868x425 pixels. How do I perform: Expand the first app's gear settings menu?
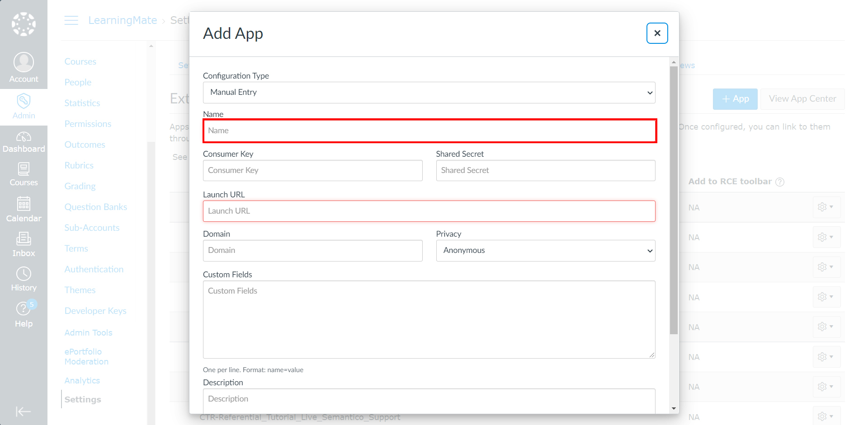pos(826,207)
